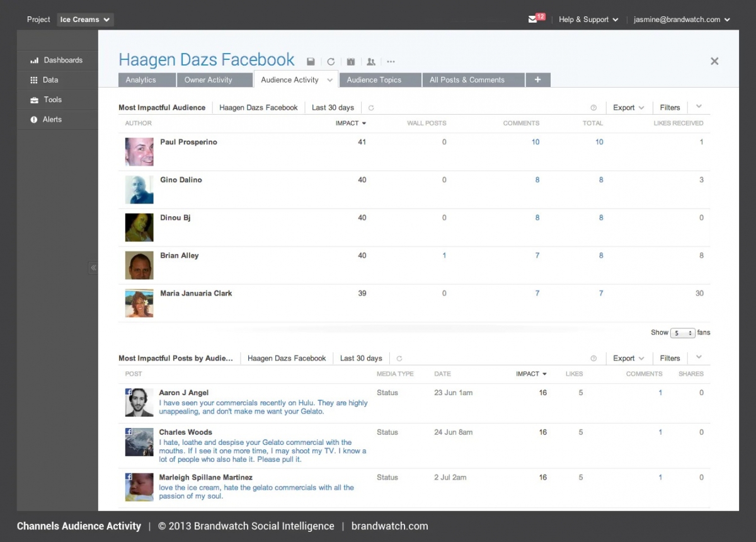
Task: Open the Data section in the sidebar
Action: click(x=50, y=80)
